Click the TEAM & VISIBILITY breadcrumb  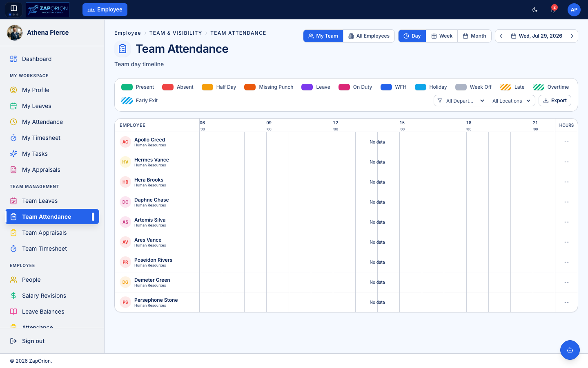(x=176, y=33)
